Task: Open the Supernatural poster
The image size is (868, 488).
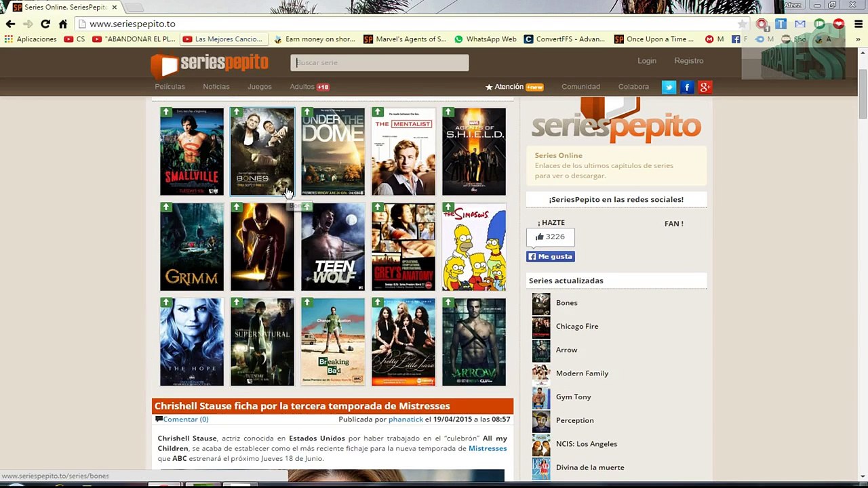Action: point(262,342)
